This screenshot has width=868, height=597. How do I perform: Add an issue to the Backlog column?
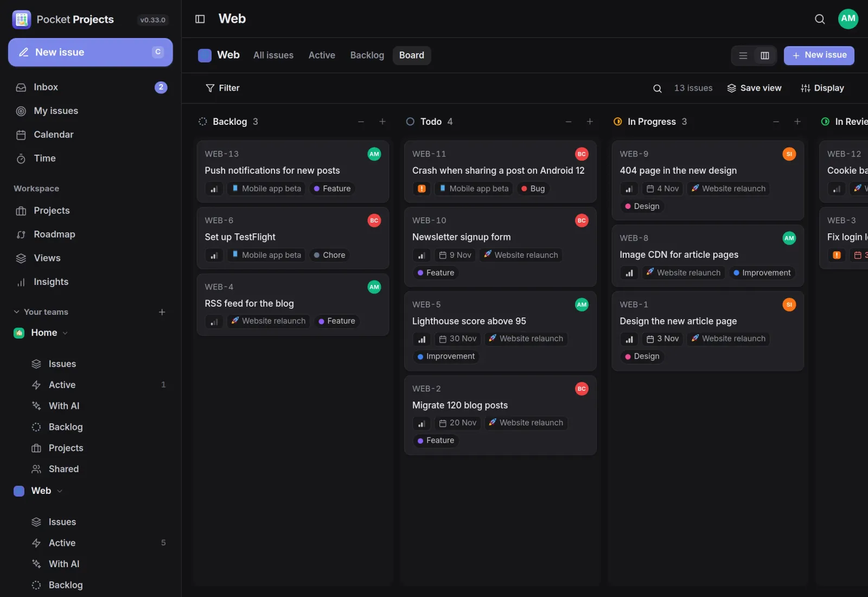pos(382,122)
